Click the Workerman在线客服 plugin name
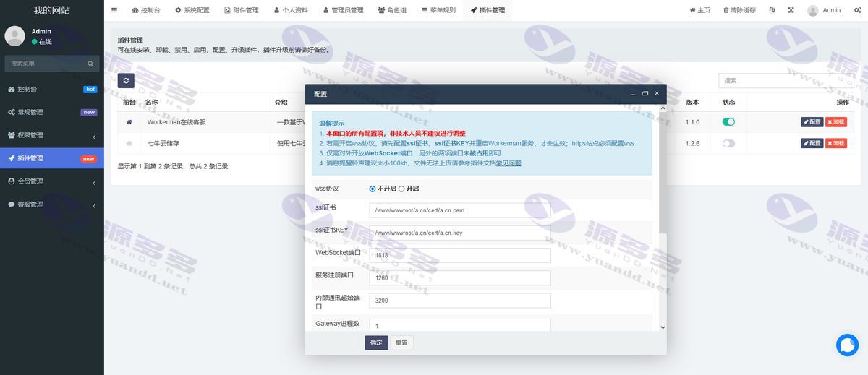This screenshot has width=868, height=375. [x=176, y=122]
